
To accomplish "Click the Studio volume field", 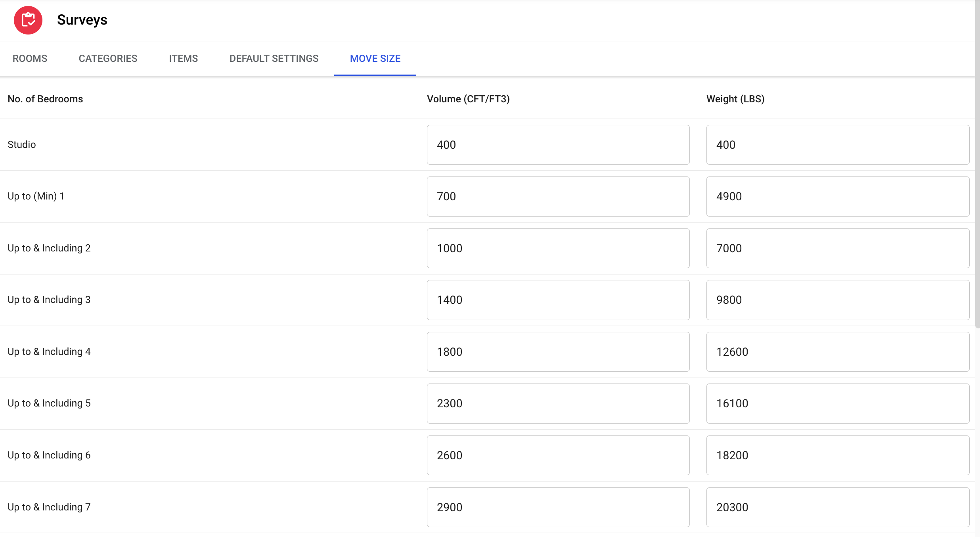I will coord(558,145).
